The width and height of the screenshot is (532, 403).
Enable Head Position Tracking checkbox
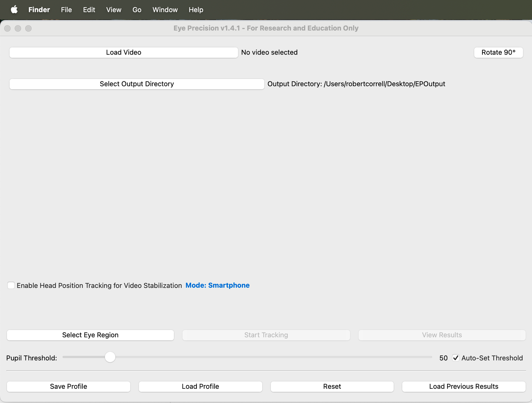[11, 285]
